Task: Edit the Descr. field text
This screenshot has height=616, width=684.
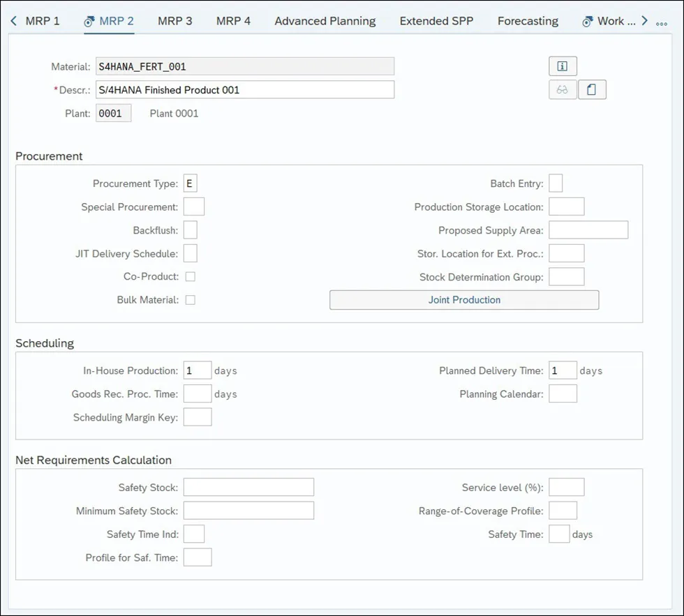Action: point(245,90)
